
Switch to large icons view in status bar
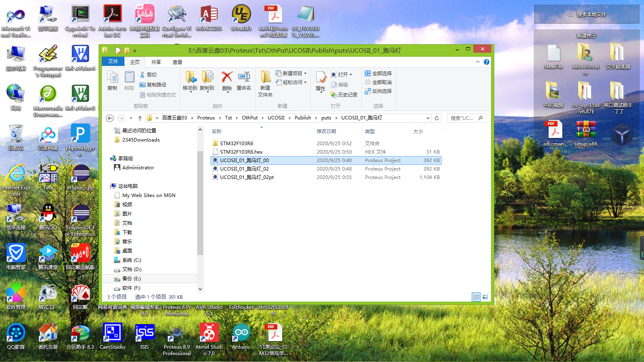click(x=486, y=297)
